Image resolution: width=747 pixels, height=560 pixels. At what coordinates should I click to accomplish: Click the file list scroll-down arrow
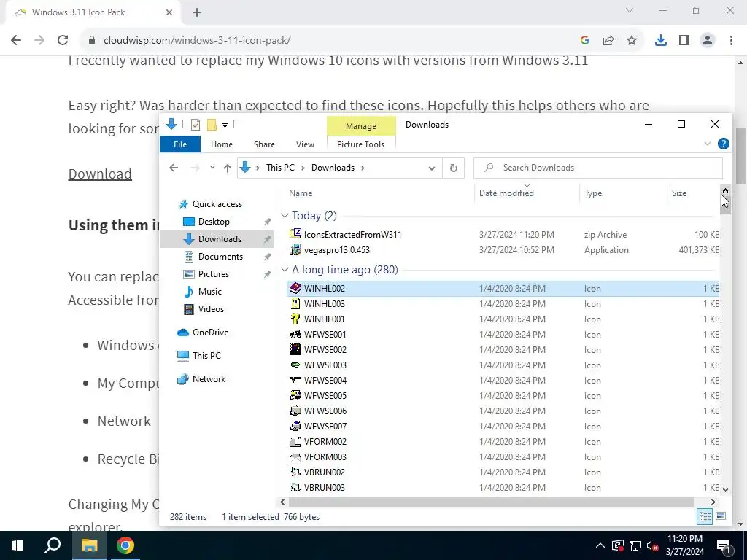click(725, 489)
